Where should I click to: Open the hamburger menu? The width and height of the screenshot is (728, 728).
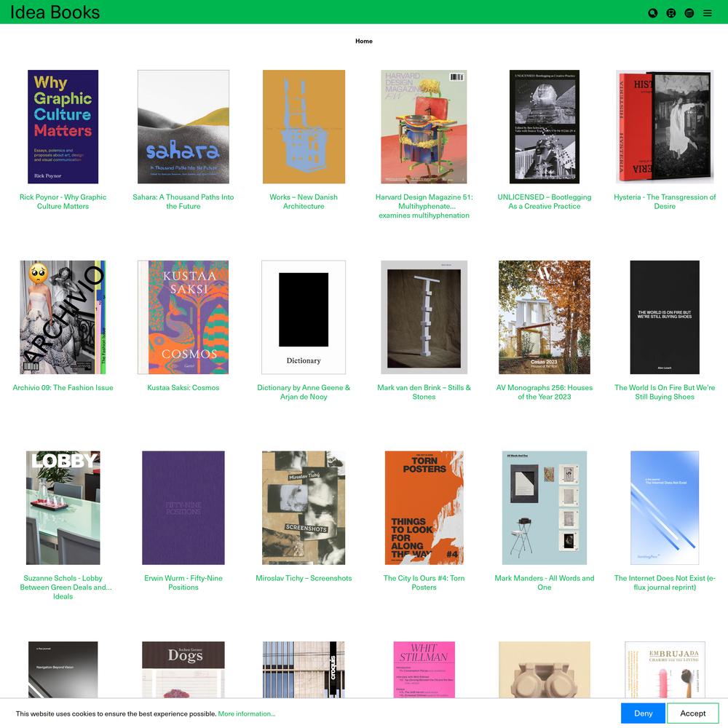(707, 13)
